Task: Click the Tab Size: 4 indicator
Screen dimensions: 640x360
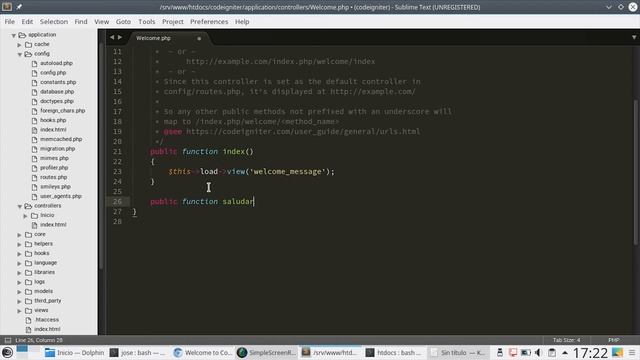Action: (x=566, y=340)
